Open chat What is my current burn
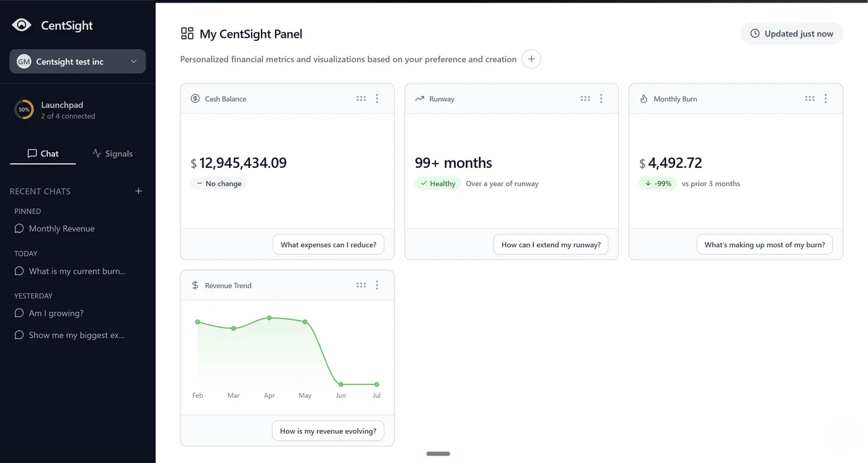Image resolution: width=868 pixels, height=463 pixels. (77, 271)
